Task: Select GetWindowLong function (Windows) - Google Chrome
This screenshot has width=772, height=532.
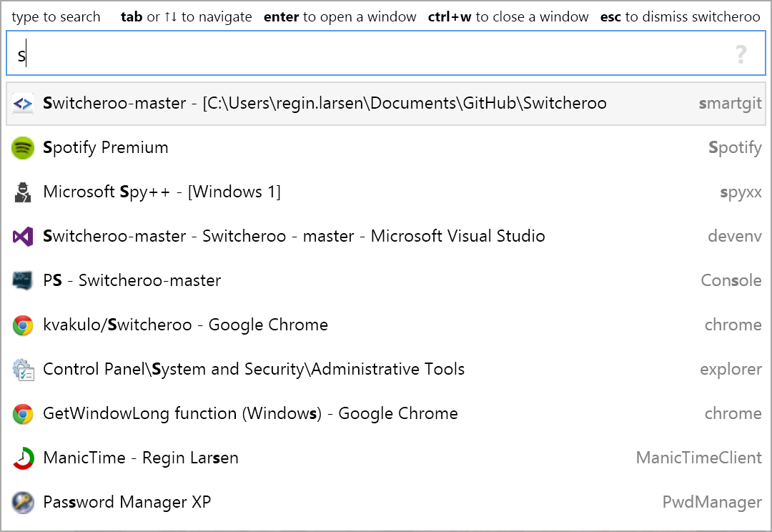Action: pos(386,414)
